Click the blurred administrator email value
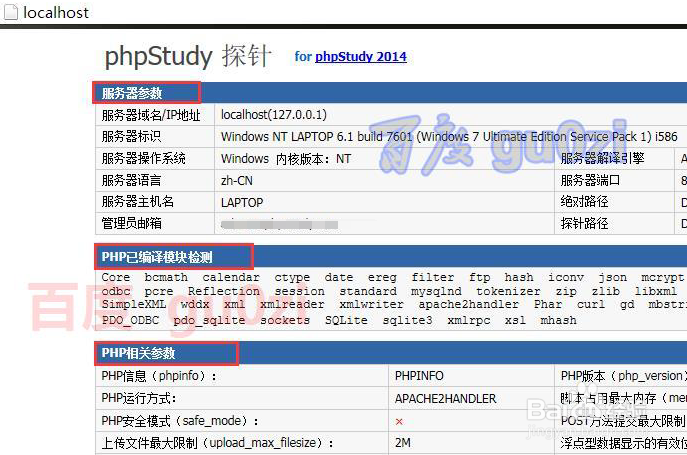Viewport: 687px width, 455px height. pyautogui.click(x=279, y=224)
